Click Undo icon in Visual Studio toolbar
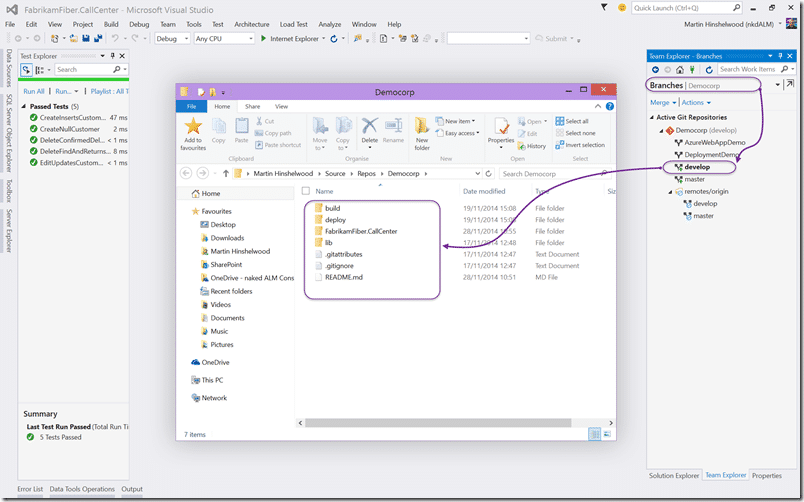804x502 pixels. (115, 38)
